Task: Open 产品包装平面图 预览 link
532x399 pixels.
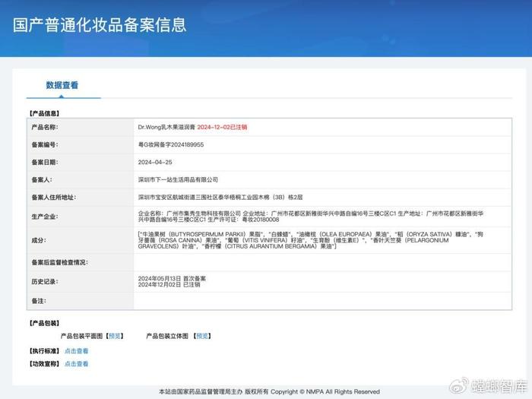Action: 115,336
